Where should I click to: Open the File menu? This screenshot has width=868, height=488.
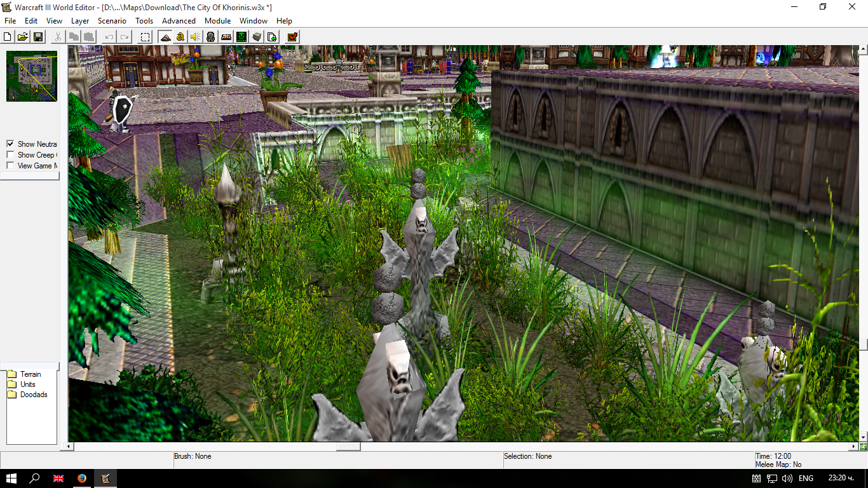pyautogui.click(x=10, y=21)
